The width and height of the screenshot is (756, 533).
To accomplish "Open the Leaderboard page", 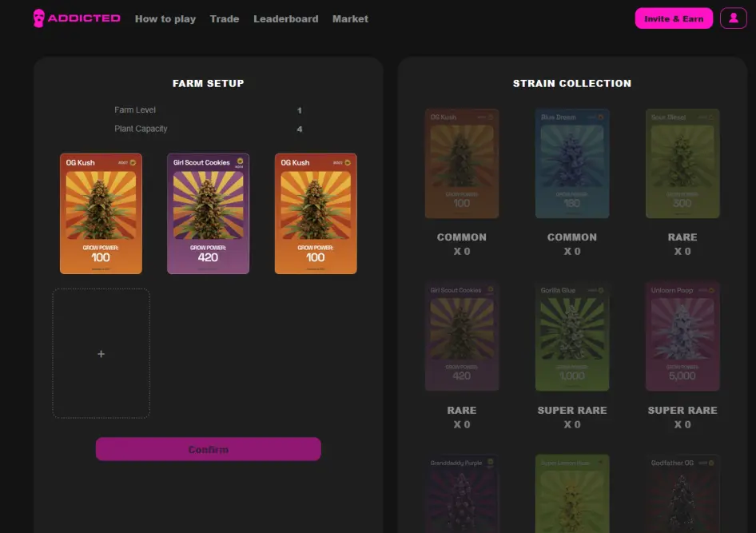I will click(x=286, y=19).
